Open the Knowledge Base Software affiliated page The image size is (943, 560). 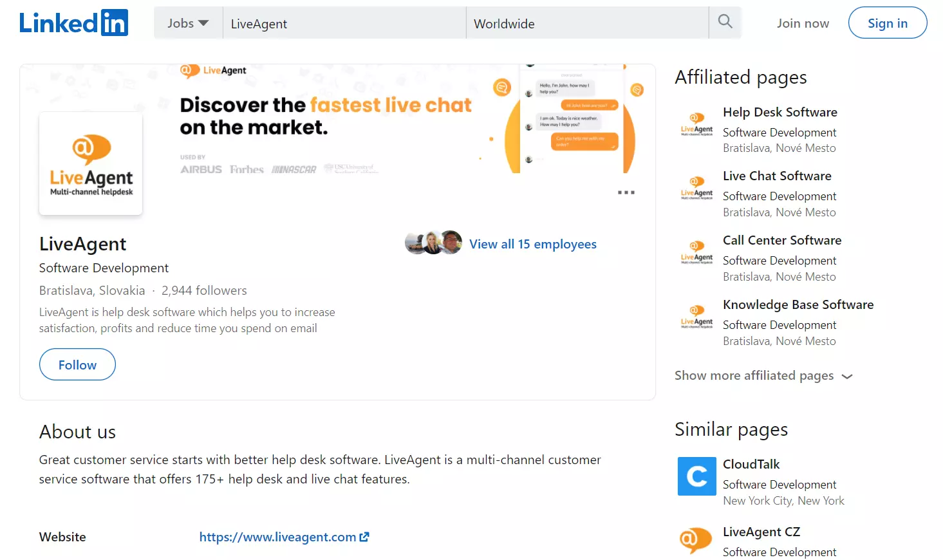click(x=798, y=304)
